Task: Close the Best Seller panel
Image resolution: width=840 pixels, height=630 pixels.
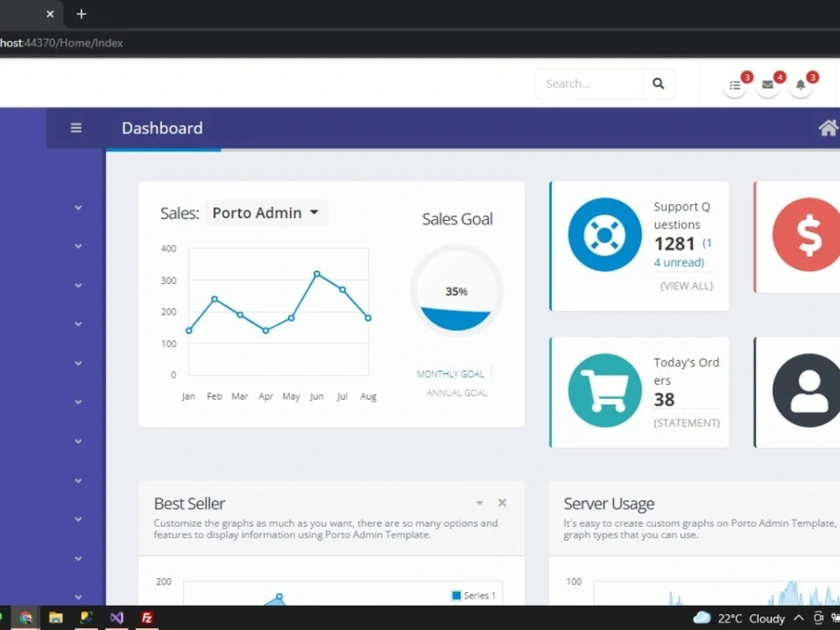Action: pos(502,502)
